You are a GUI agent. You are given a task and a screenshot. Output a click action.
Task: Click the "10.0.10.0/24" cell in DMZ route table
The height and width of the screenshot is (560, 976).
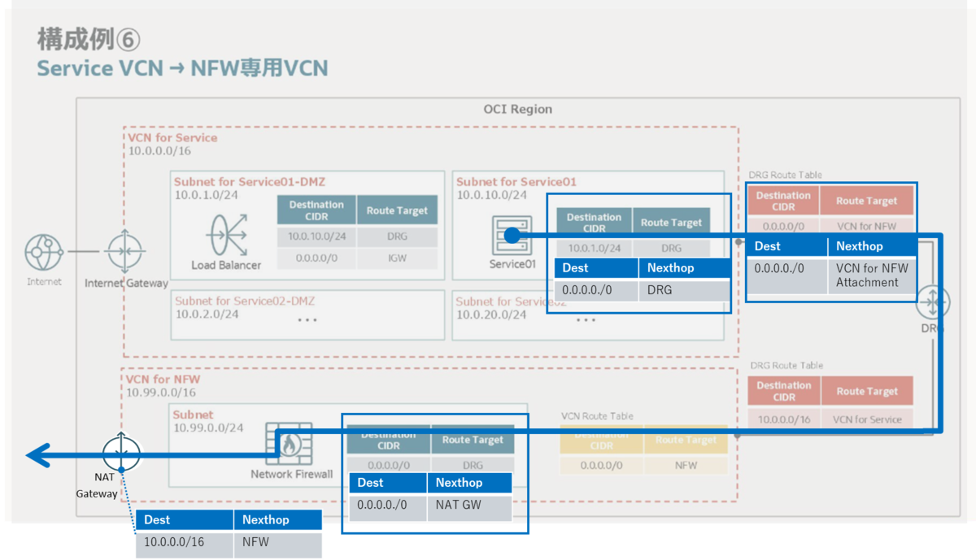pos(316,237)
